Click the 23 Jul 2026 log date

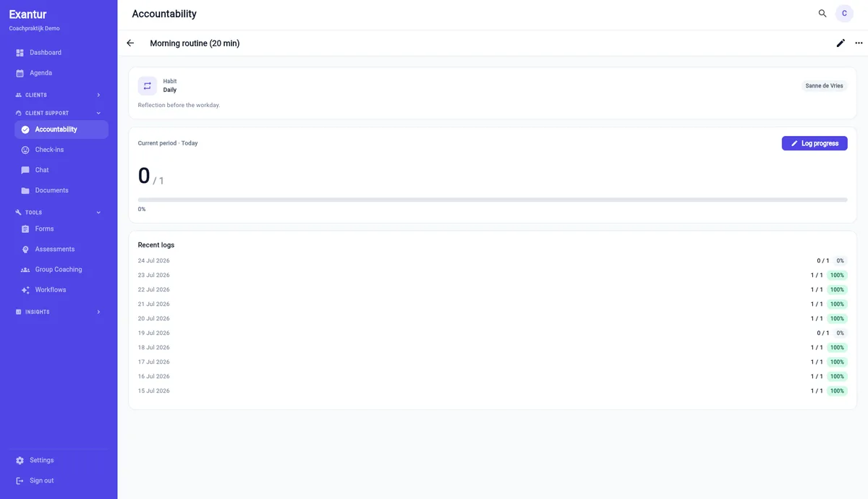point(154,275)
